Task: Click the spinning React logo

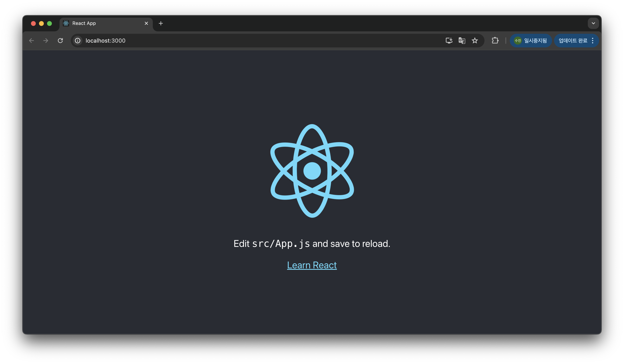Action: [x=312, y=171]
